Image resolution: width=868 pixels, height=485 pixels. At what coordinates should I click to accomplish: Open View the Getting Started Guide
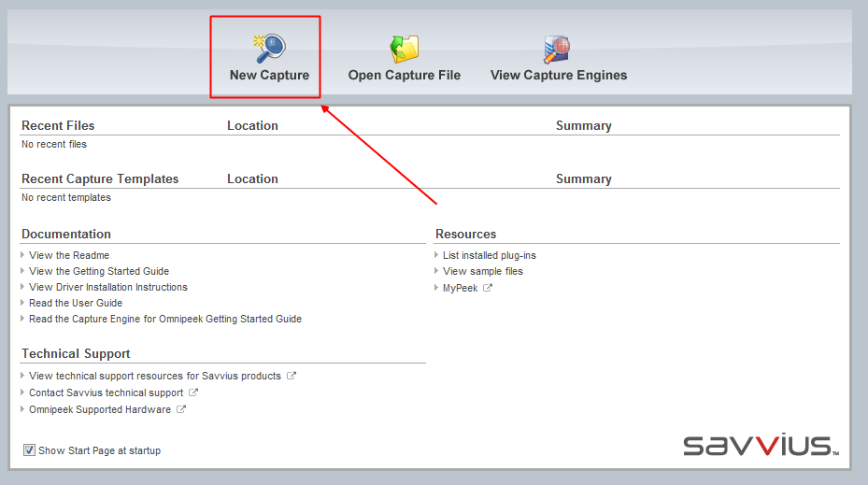(x=99, y=271)
